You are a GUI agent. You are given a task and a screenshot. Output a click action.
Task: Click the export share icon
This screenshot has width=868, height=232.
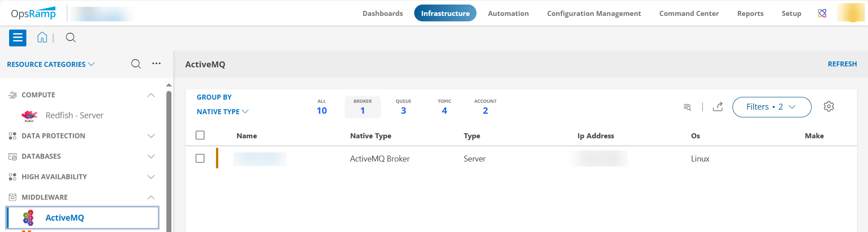[x=718, y=106]
